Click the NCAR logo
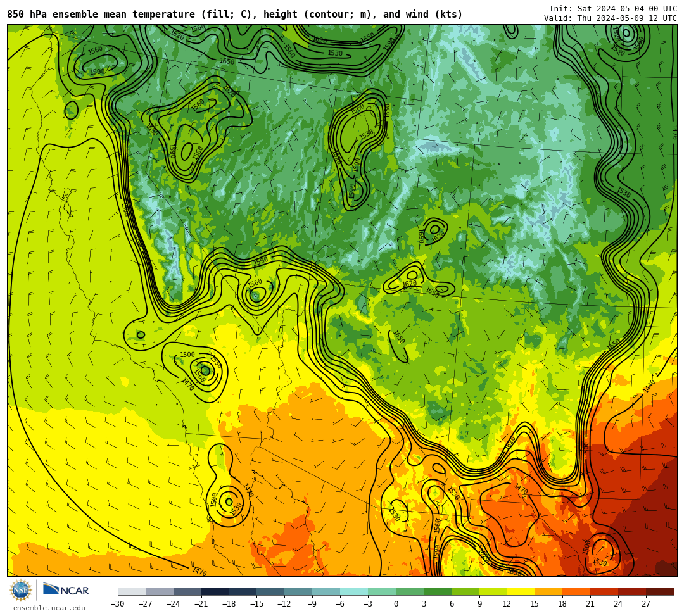The image size is (684, 616). 66,590
